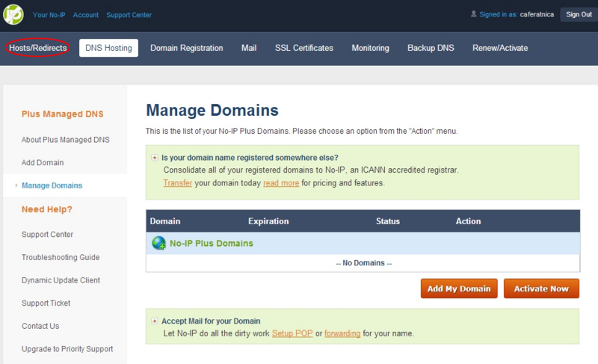The image size is (598, 364).
Task: Click the Add My Domain button
Action: pos(459,289)
